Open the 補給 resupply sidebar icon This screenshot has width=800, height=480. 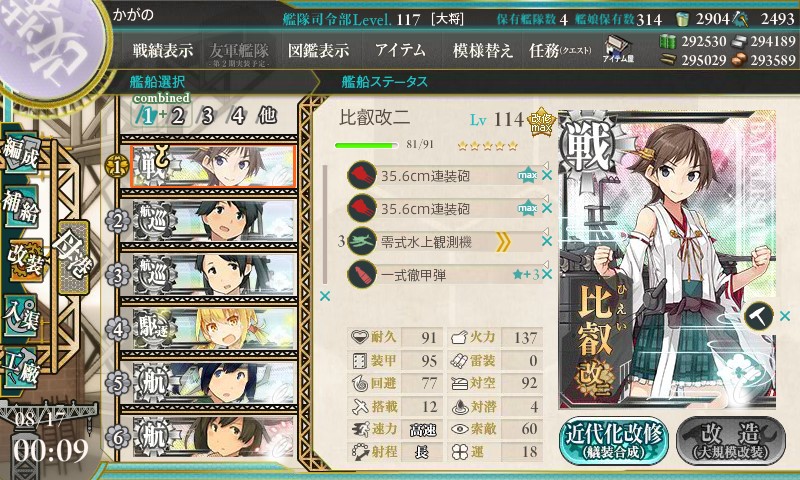(x=21, y=208)
